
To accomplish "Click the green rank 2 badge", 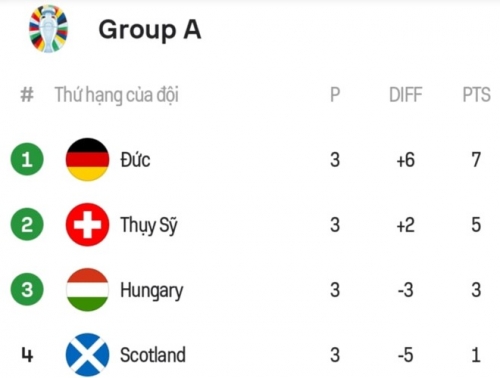I will coord(27,224).
